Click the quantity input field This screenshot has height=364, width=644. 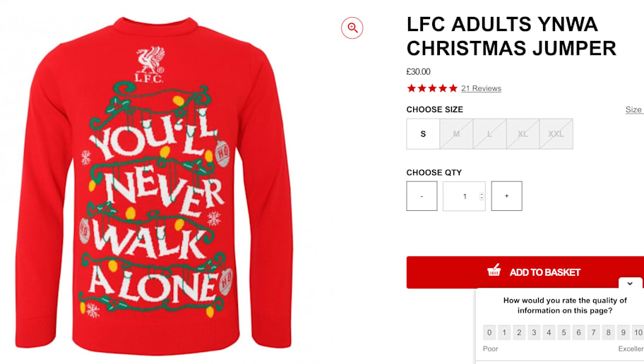click(464, 196)
